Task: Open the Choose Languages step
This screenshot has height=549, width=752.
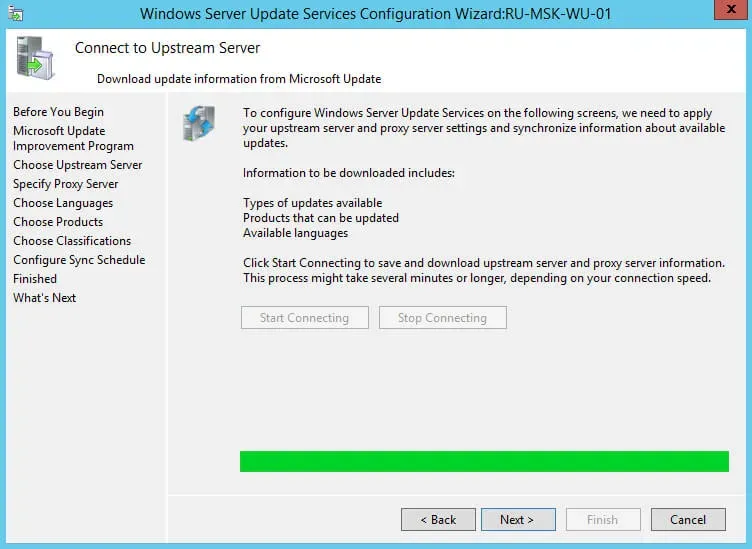Action: tap(63, 203)
